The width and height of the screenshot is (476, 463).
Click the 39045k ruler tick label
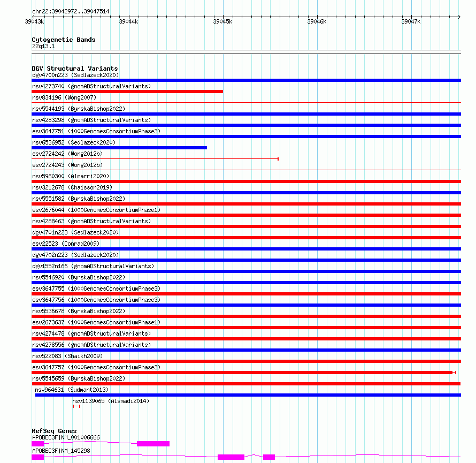(x=222, y=21)
